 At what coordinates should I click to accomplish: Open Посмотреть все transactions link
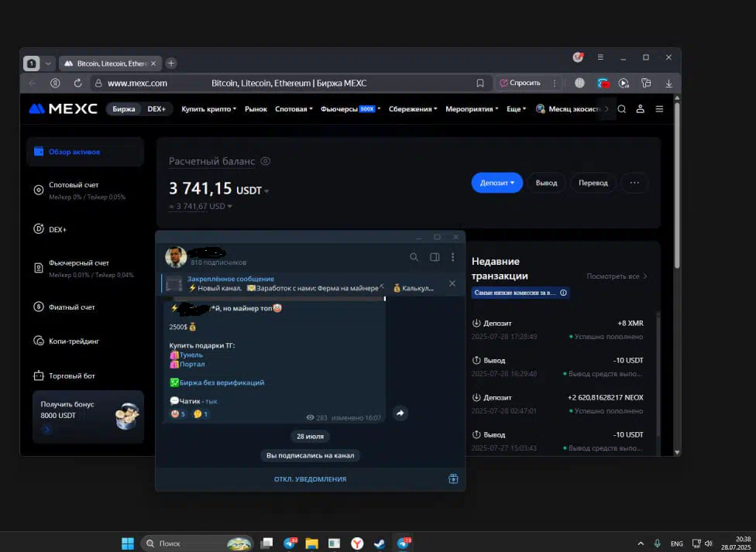[617, 276]
